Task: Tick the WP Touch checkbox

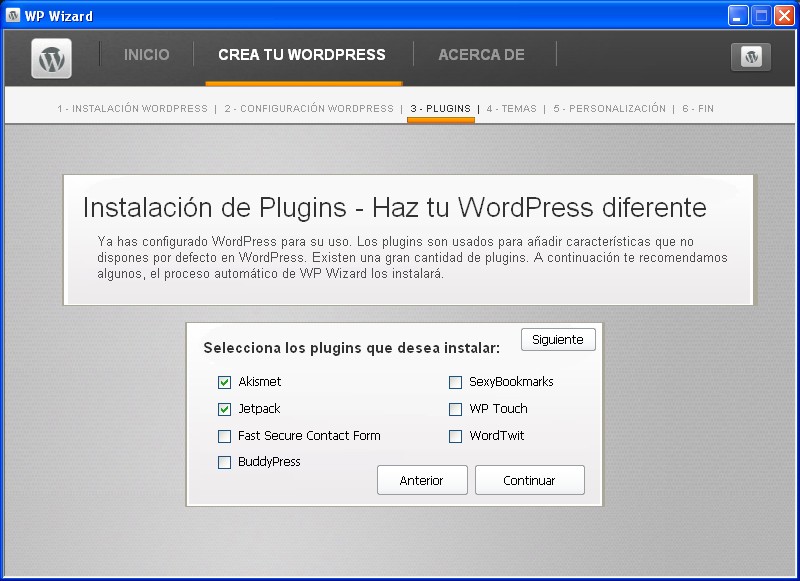Action: (456, 409)
